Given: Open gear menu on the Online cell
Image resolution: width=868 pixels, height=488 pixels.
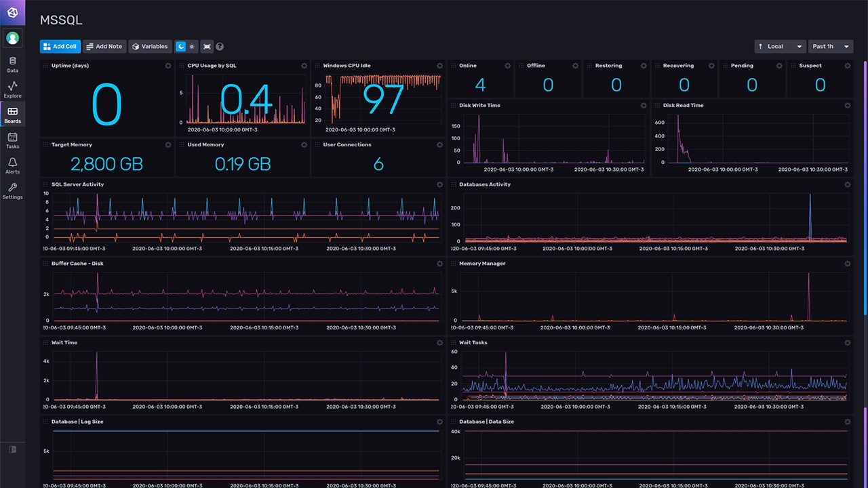Looking at the screenshot, I should coord(507,66).
